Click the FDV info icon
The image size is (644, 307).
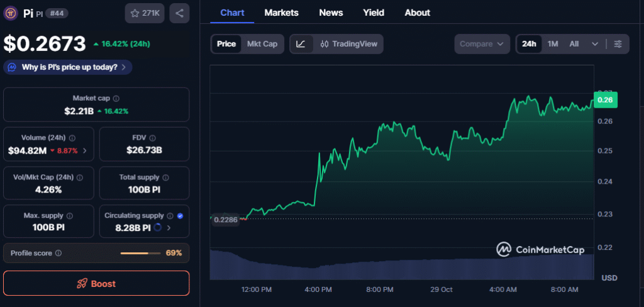(153, 138)
